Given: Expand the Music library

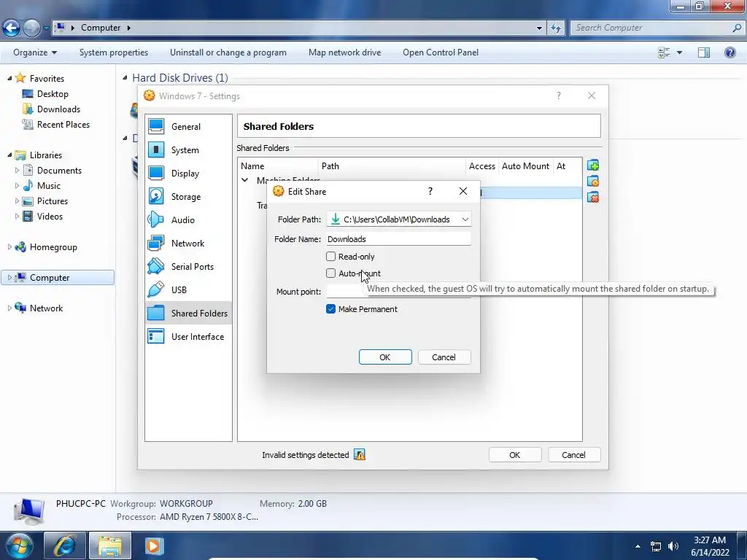Looking at the screenshot, I should (18, 185).
